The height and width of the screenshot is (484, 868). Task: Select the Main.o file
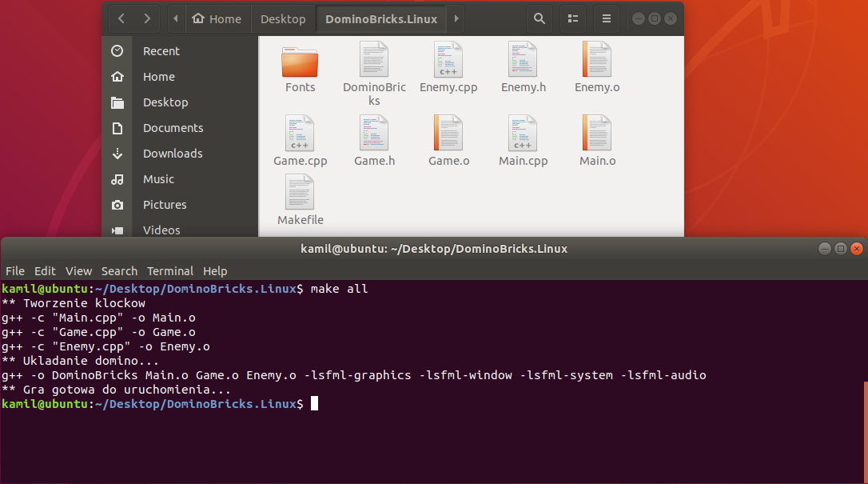point(597,141)
